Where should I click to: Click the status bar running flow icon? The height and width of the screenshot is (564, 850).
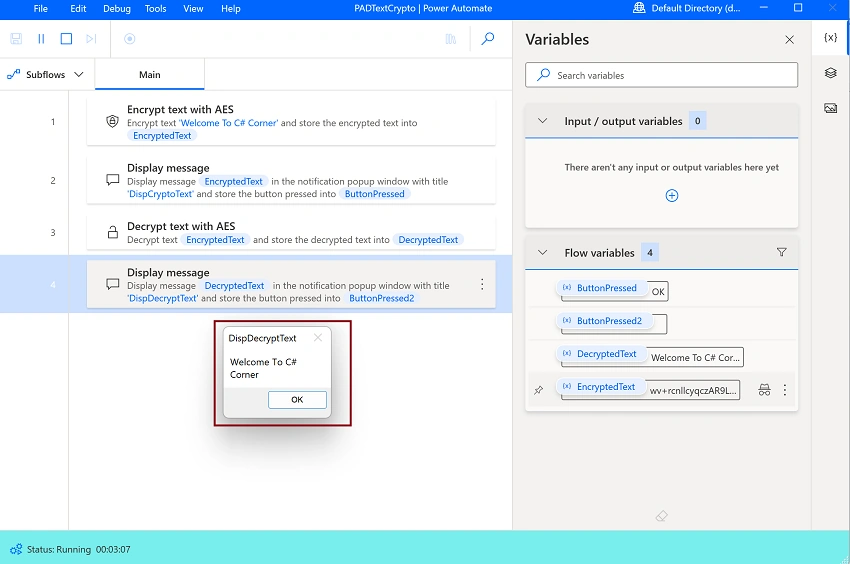pos(16,549)
